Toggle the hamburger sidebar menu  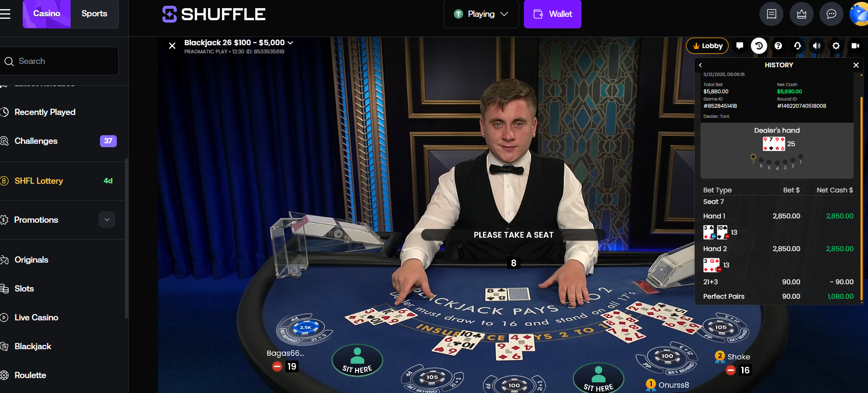(5, 14)
